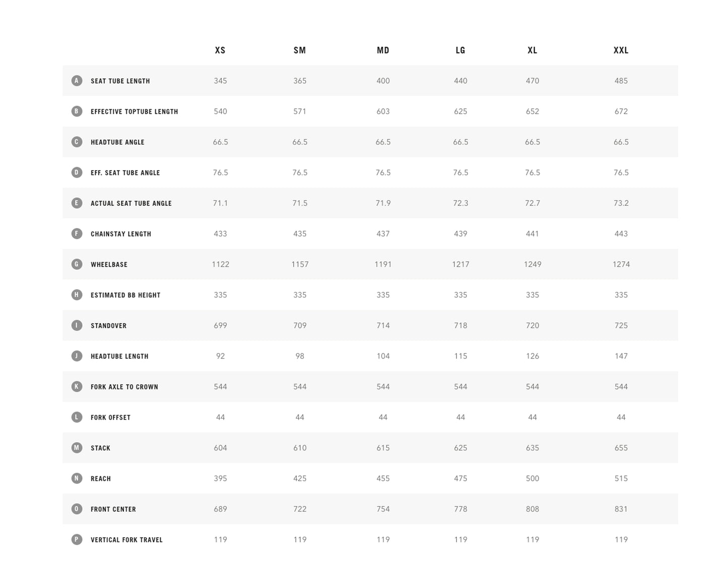Screen dimensions: 728x582
Task: Click the Estimated BB Height label
Action: (125, 295)
